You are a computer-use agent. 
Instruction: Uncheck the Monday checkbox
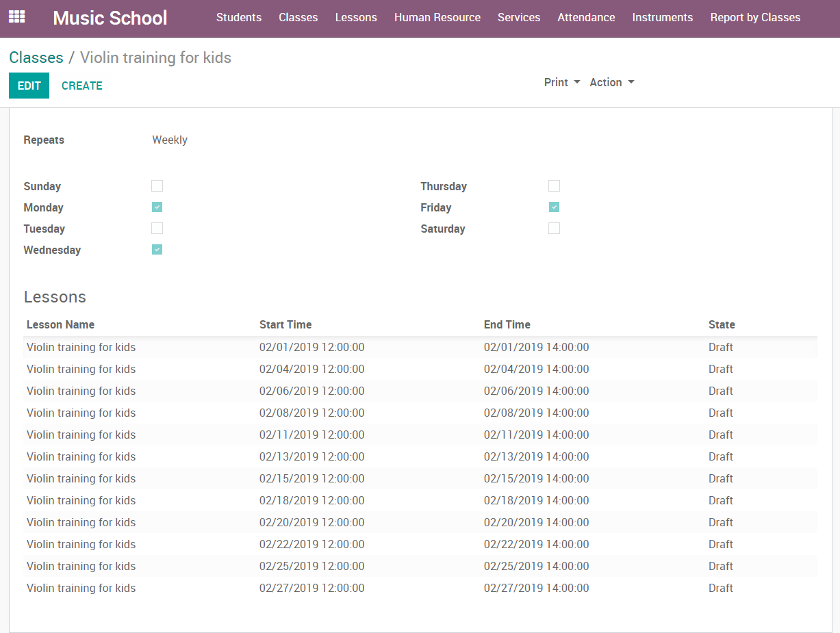click(157, 207)
